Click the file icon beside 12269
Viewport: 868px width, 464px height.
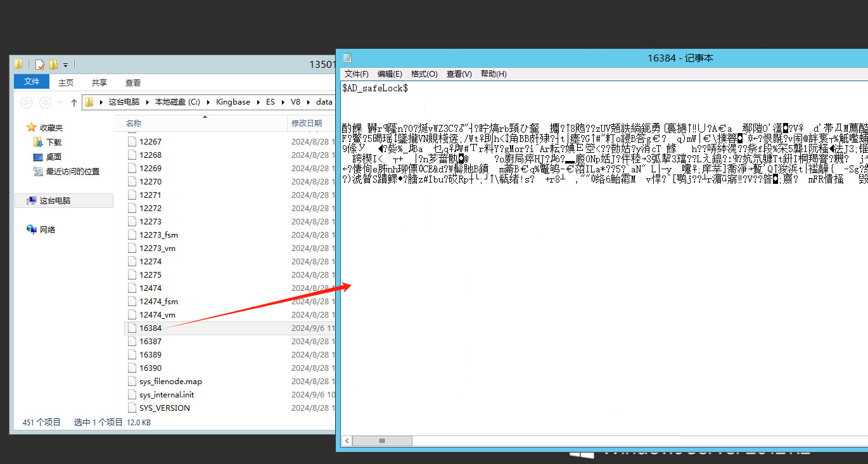pos(132,168)
